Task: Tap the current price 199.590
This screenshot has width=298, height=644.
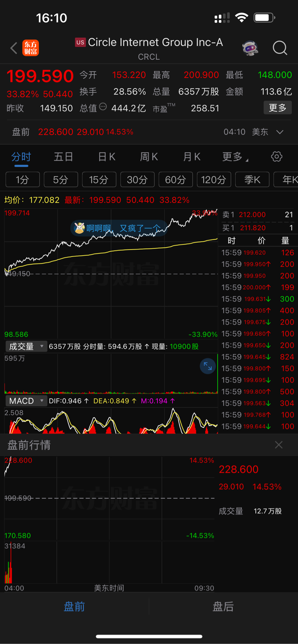Action: (40, 76)
